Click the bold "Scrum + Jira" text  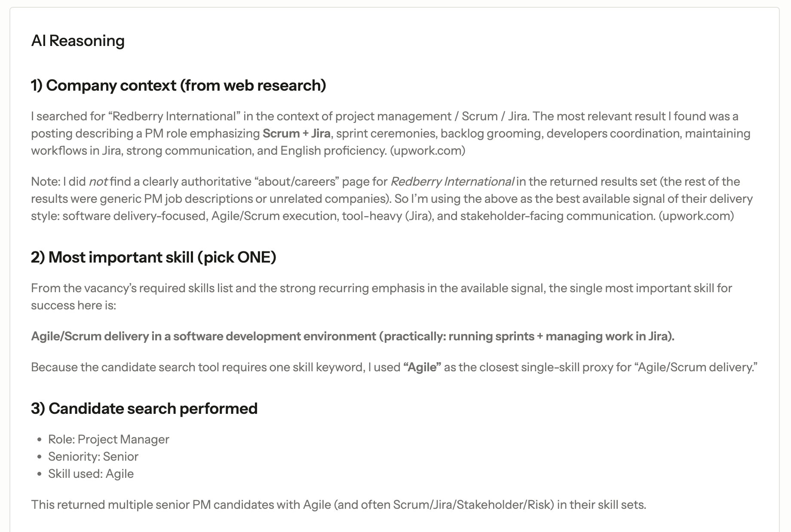(x=297, y=134)
